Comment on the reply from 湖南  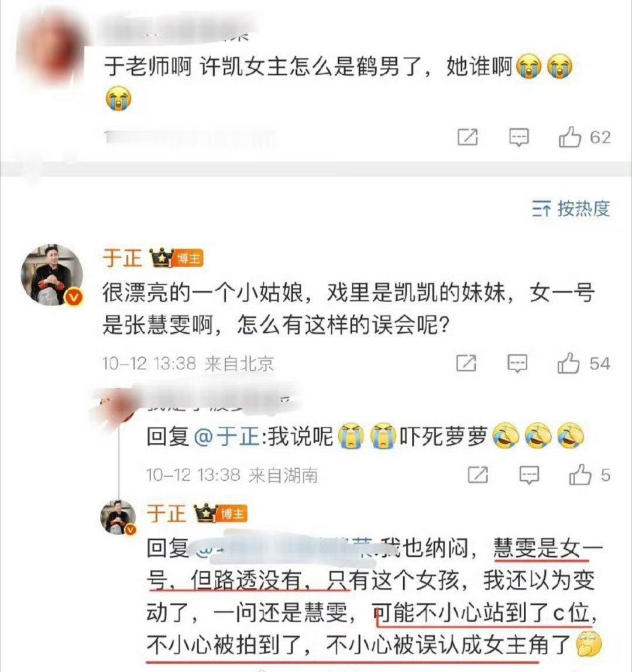pos(529,475)
